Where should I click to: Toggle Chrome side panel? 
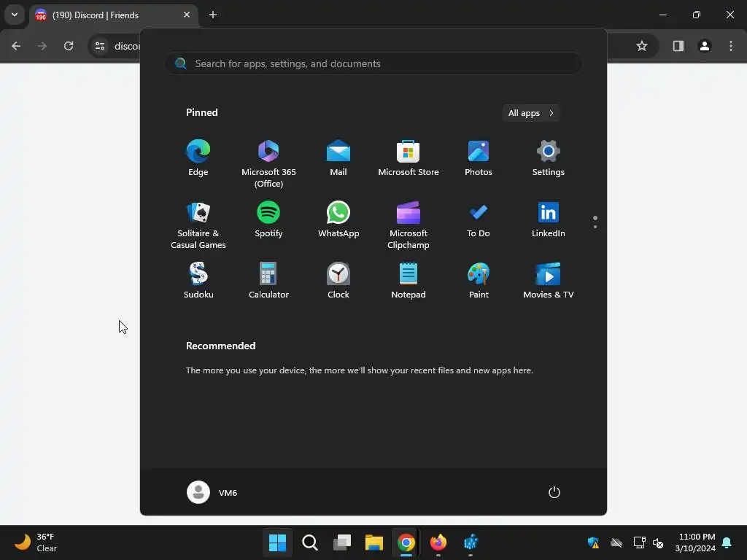pos(678,46)
